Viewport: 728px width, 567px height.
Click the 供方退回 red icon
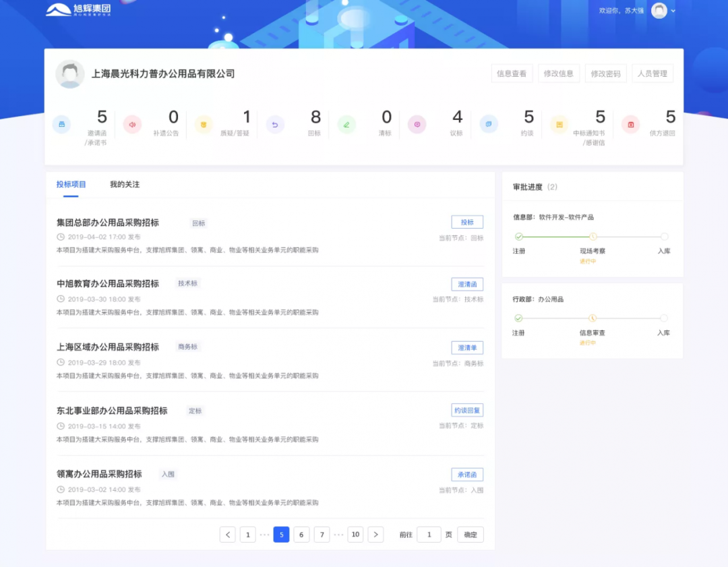[x=631, y=125]
